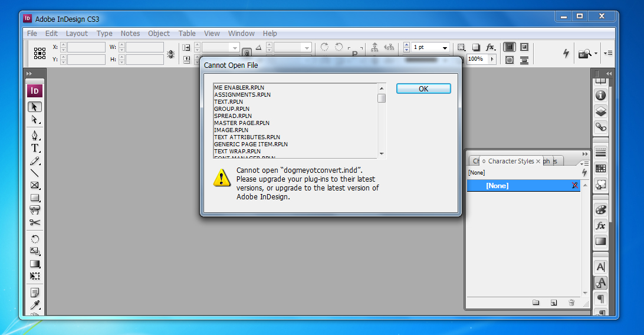Select the Scissors tool
This screenshot has height=335, width=644.
pyautogui.click(x=34, y=222)
